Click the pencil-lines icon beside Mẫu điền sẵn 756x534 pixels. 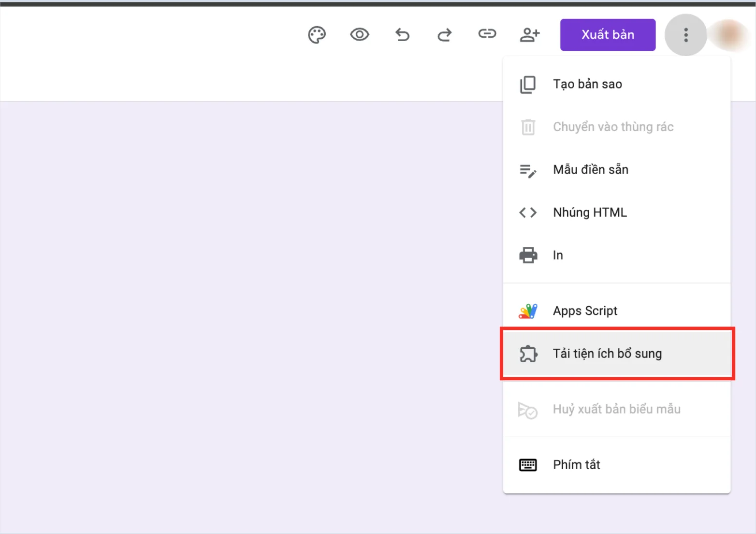(528, 171)
